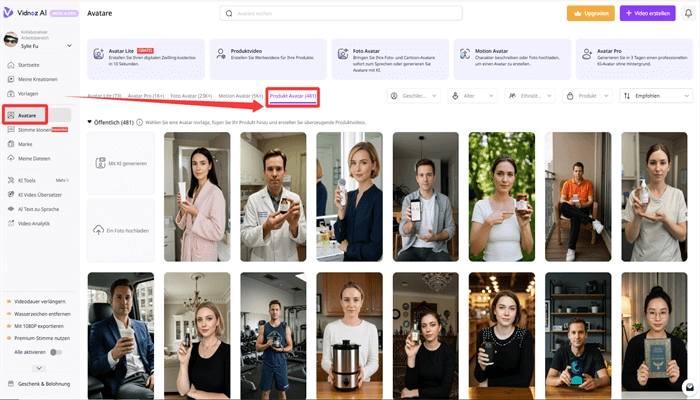Switch to the Avatar Lite tab
This screenshot has width=700, height=400.
pos(104,96)
